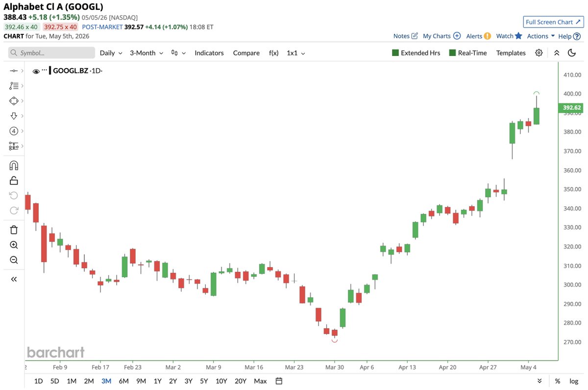This screenshot has height=390, width=588.
Task: Select the 20Y time range
Action: click(241, 381)
